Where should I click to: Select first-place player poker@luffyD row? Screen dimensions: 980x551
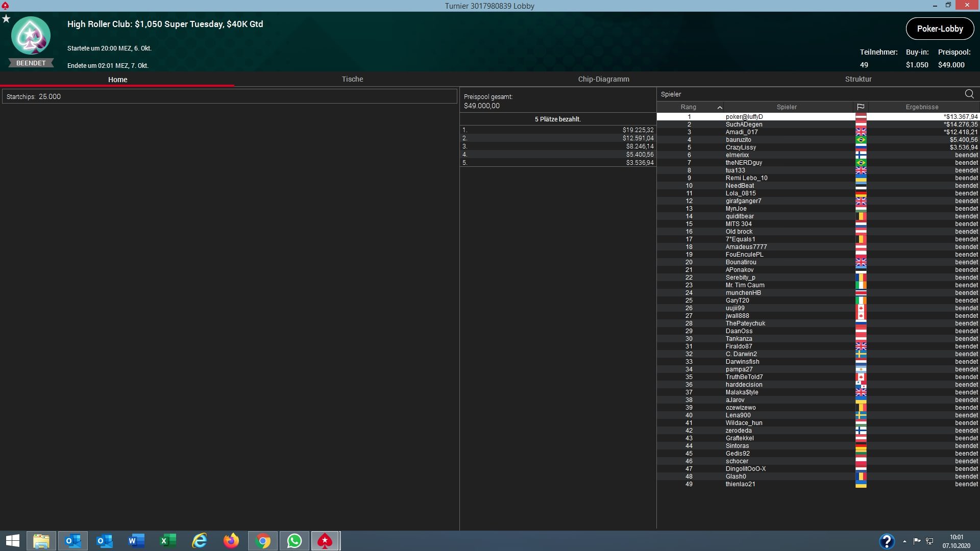pos(744,117)
